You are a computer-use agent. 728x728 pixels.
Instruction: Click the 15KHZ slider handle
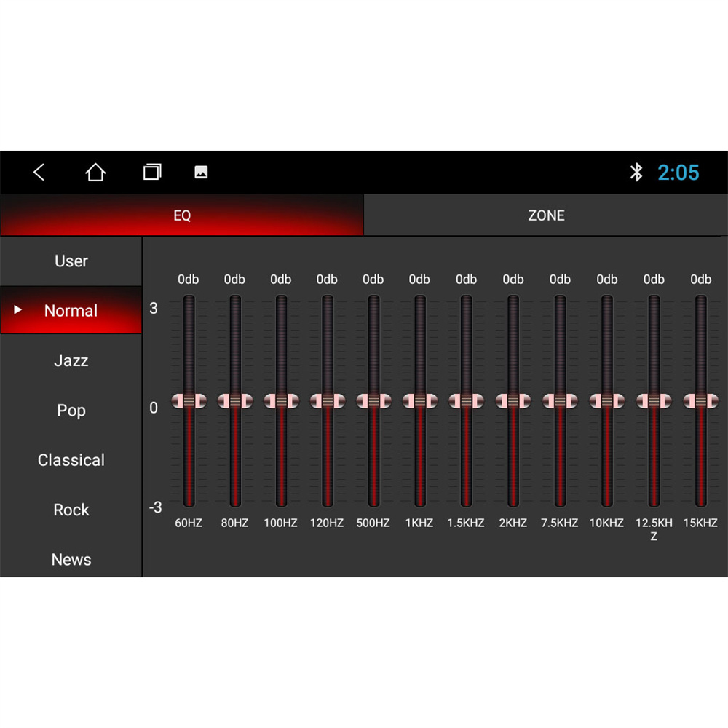tap(700, 401)
